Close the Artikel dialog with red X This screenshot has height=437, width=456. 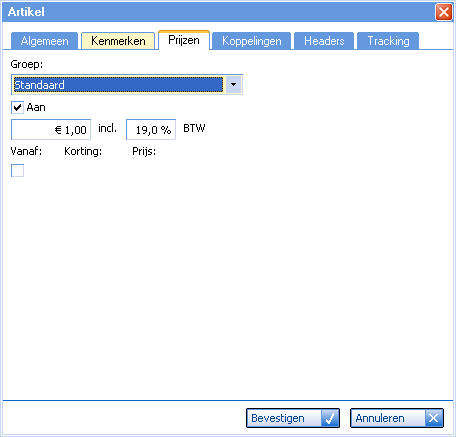click(444, 12)
